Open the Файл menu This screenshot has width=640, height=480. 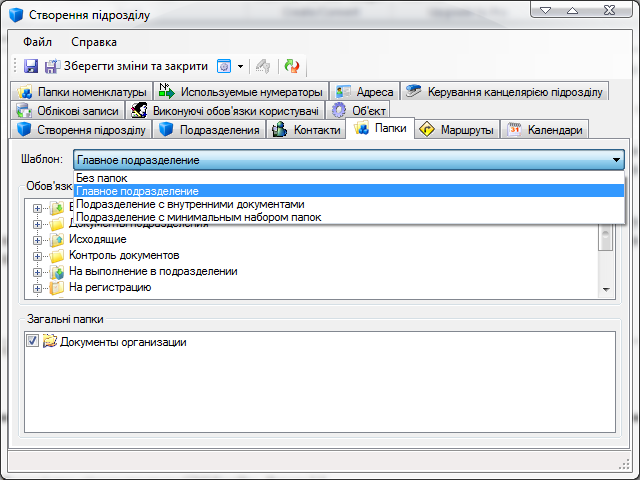(x=38, y=42)
